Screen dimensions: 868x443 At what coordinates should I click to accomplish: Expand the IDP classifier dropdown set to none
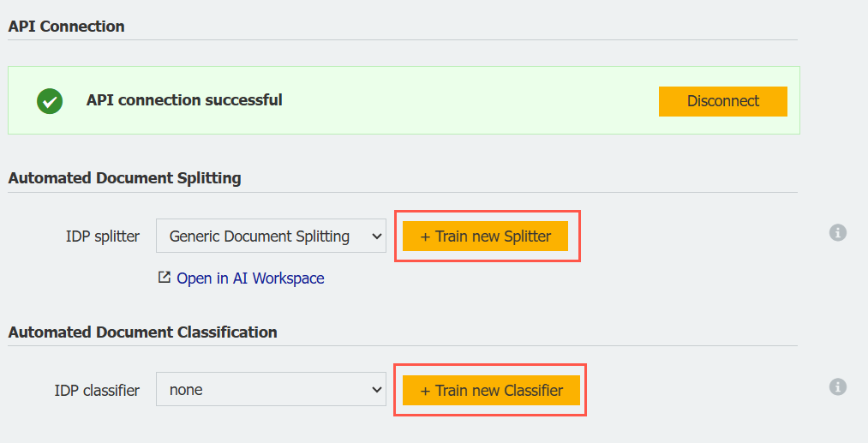(x=271, y=390)
